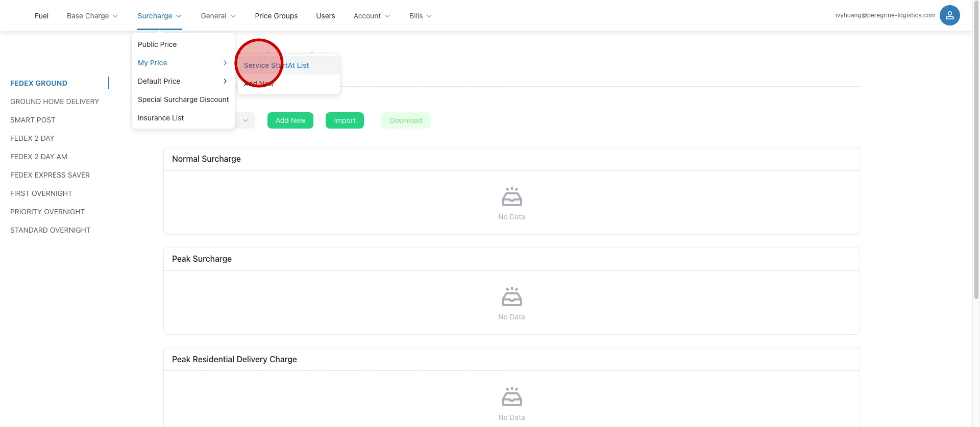Open the Account dropdown menu

click(x=372, y=16)
